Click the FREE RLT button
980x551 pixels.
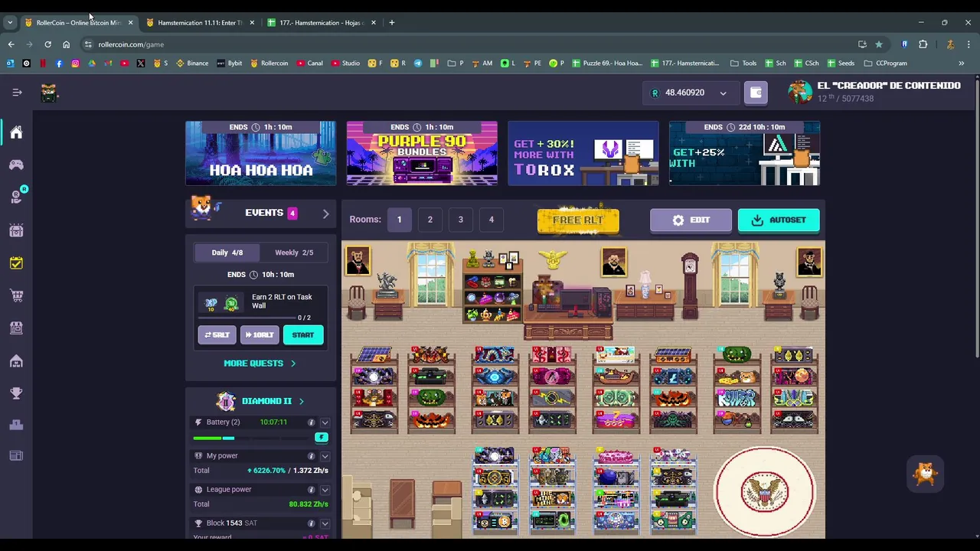(x=578, y=220)
